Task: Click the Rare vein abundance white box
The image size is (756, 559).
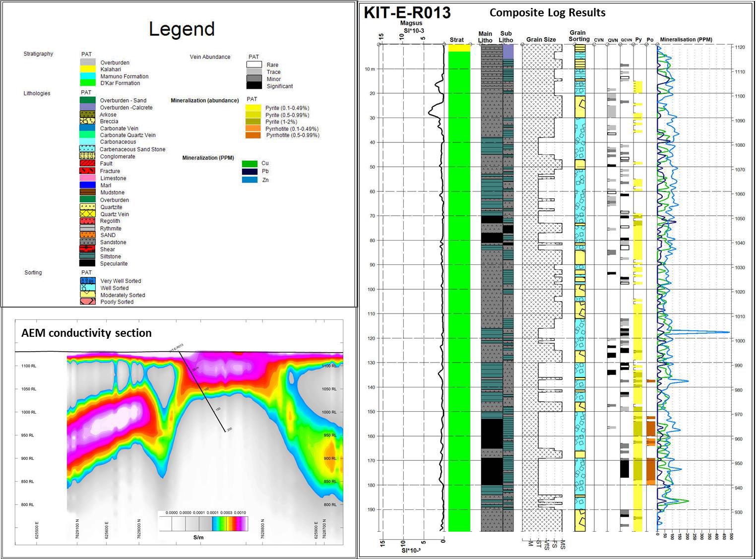Action: [254, 64]
